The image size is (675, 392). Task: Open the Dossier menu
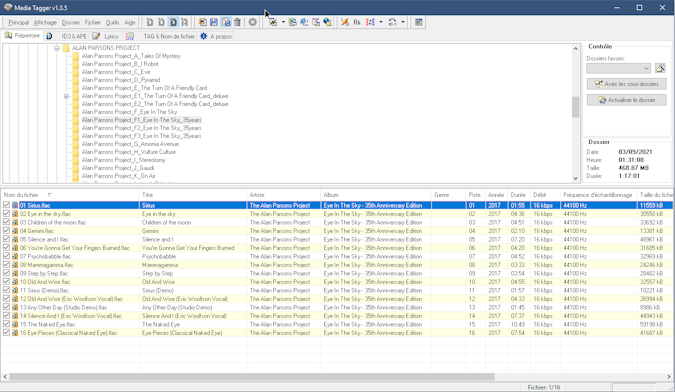tap(71, 22)
